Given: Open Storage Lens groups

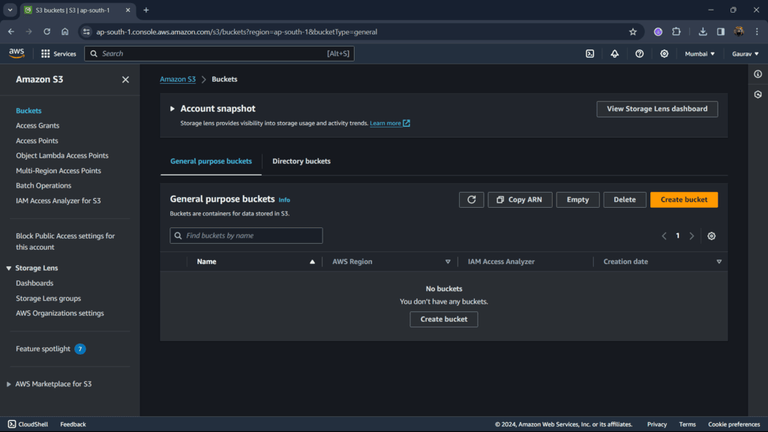Looking at the screenshot, I should point(48,298).
